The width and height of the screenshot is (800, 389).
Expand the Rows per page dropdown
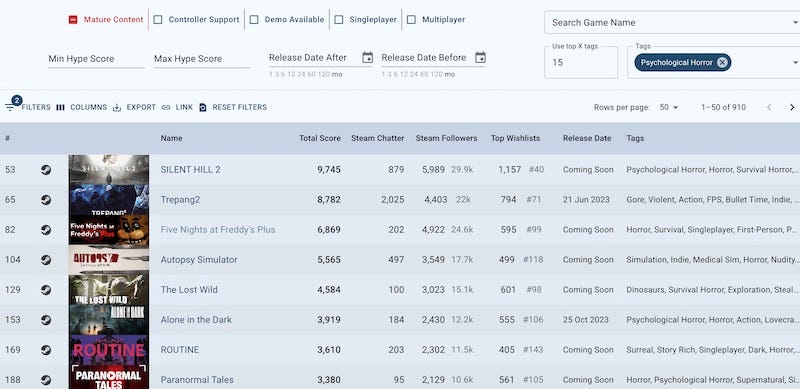[669, 107]
